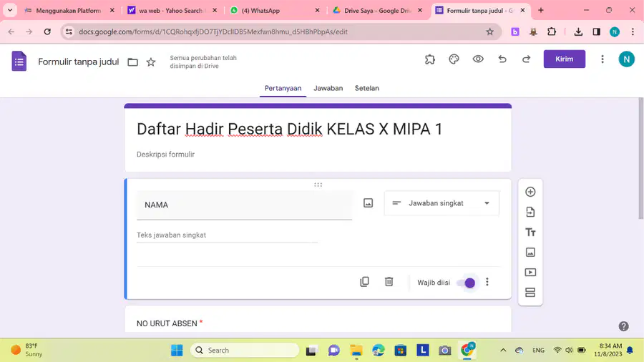This screenshot has height=362, width=644.
Task: Click the Add question plus icon
Action: [530, 192]
